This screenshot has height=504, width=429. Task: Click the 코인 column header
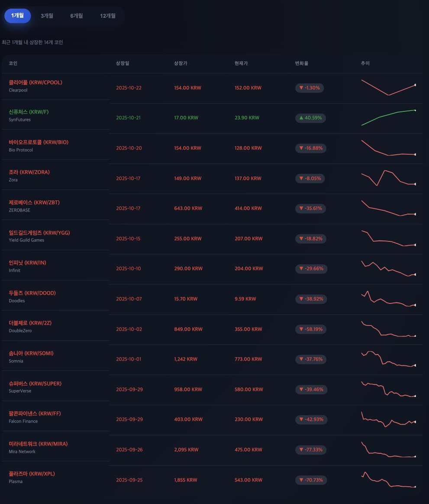[x=13, y=63]
